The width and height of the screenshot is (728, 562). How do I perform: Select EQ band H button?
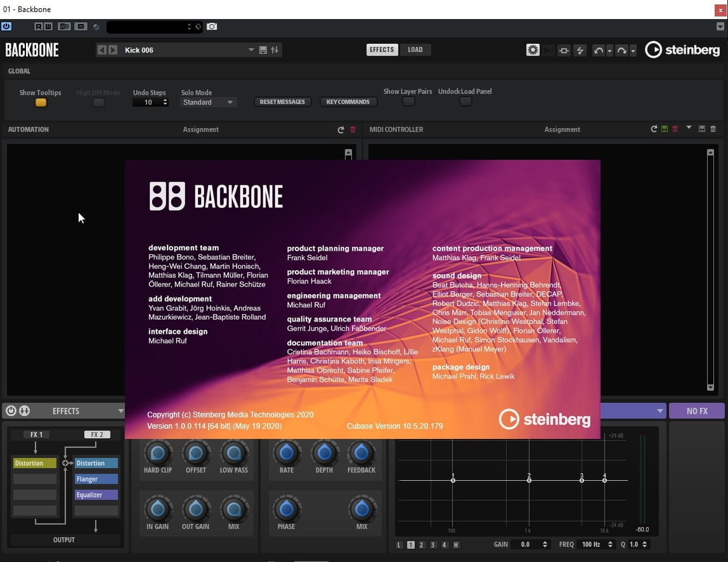pyautogui.click(x=456, y=545)
